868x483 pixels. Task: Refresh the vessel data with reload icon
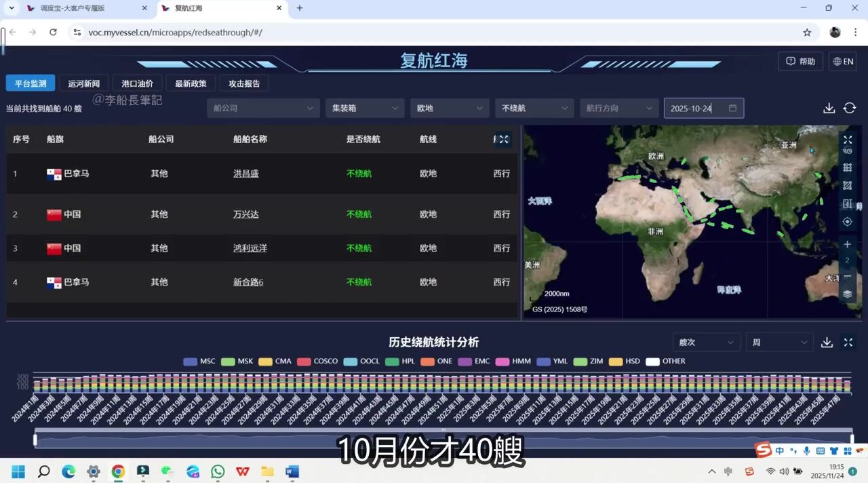(850, 109)
